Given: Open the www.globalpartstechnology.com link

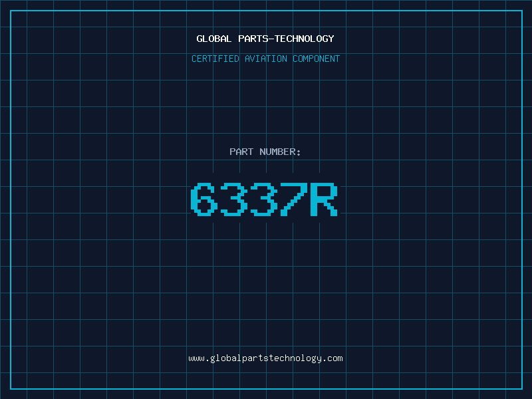Looking at the screenshot, I should click(265, 358).
